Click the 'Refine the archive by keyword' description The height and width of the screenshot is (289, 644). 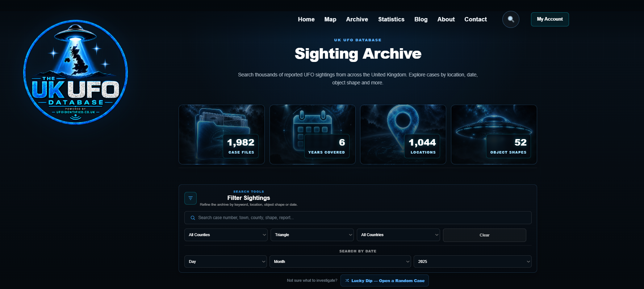[x=248, y=205]
